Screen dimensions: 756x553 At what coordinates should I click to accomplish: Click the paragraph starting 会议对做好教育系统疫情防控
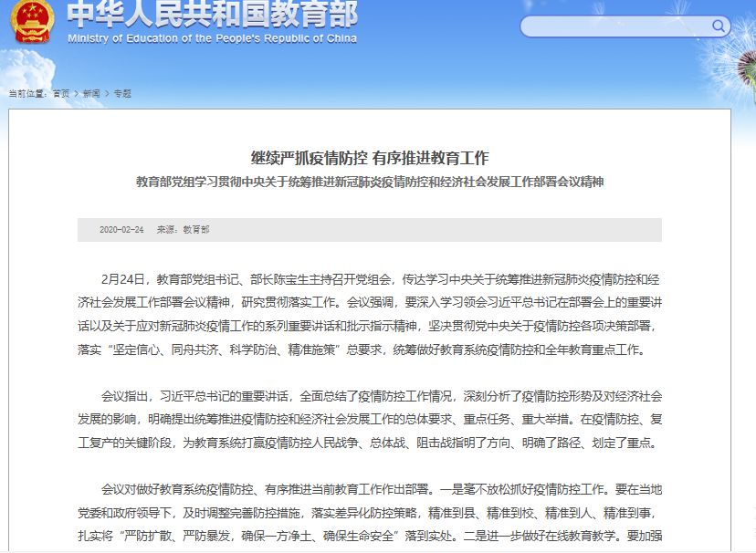pyautogui.click(x=370, y=513)
